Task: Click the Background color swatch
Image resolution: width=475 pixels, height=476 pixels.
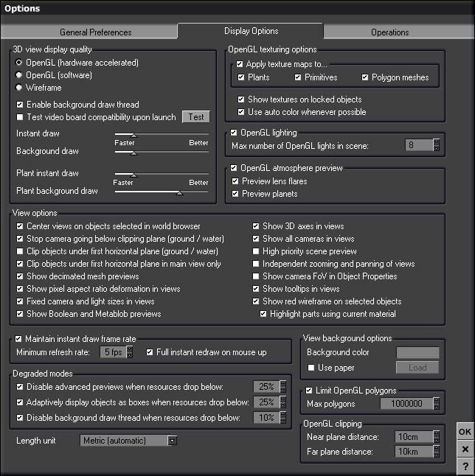Action: (x=417, y=353)
